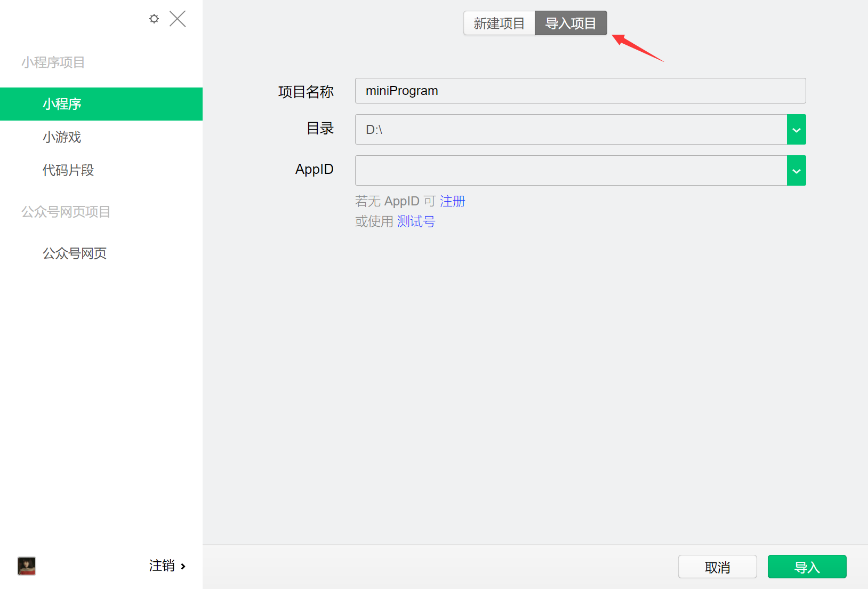Click the 公众号网页项目 section header
The height and width of the screenshot is (589, 868).
tap(66, 212)
